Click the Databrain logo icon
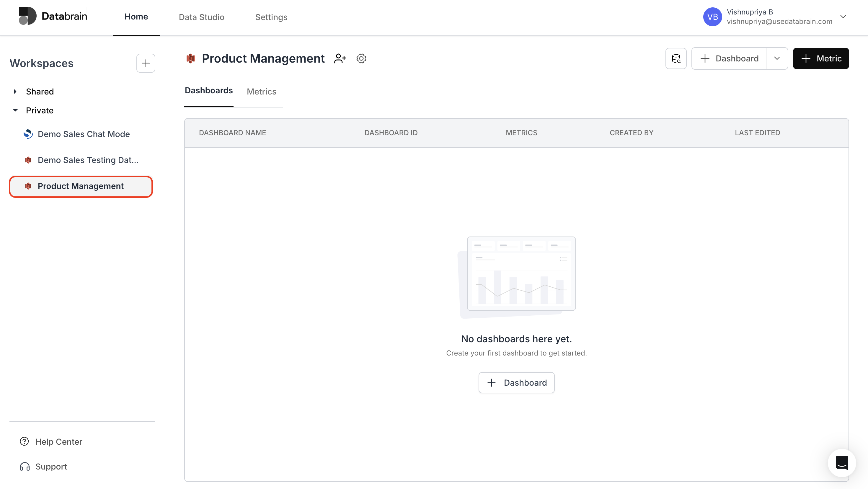868x489 pixels. coord(27,16)
